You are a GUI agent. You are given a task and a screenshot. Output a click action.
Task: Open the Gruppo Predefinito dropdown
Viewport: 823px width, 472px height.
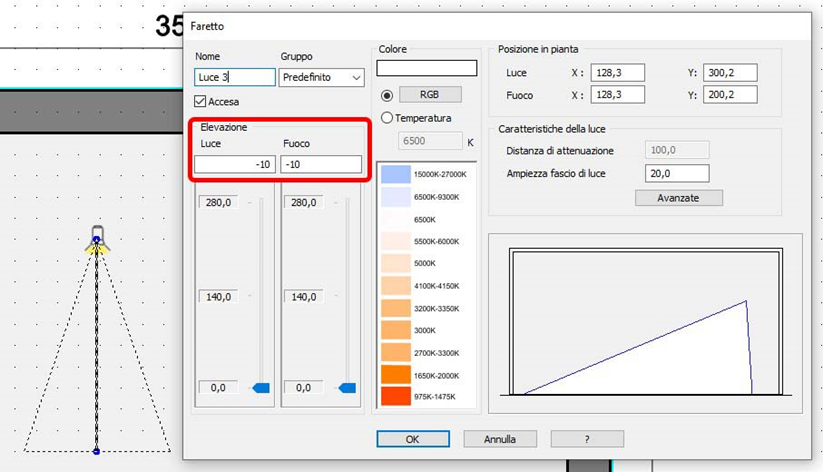pos(321,77)
